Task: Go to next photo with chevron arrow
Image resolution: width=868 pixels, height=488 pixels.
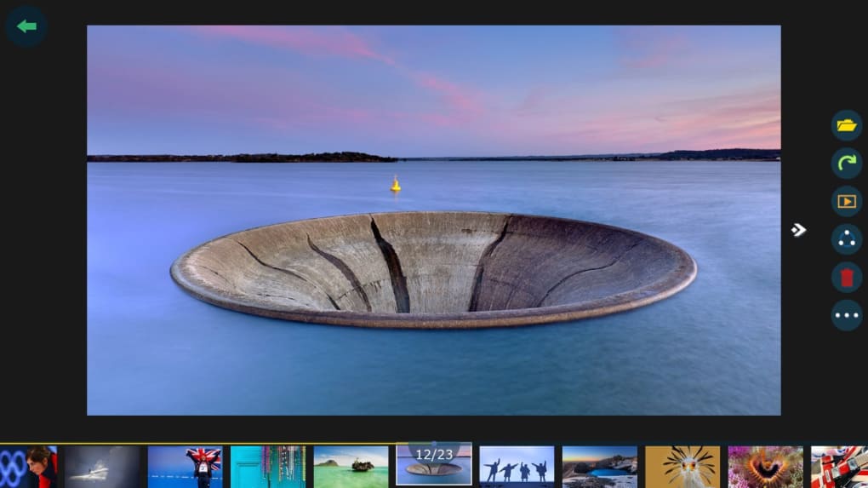Action: 798,230
